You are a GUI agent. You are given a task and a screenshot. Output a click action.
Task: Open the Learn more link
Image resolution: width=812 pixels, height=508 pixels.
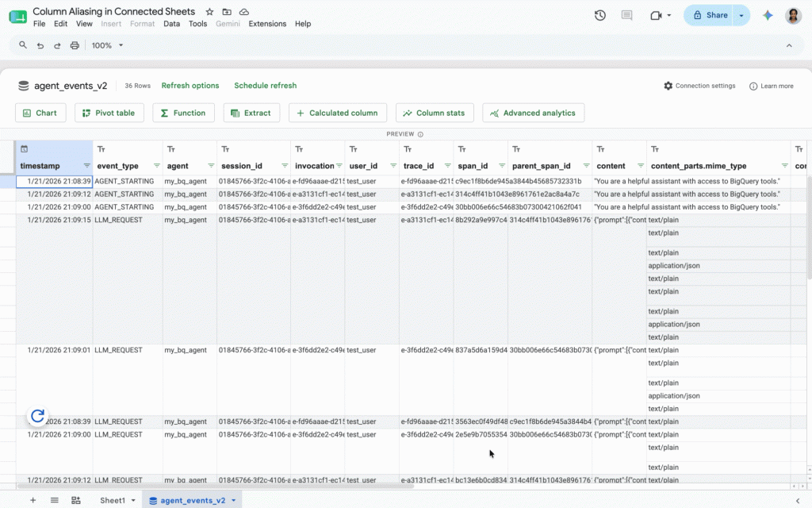tap(771, 86)
